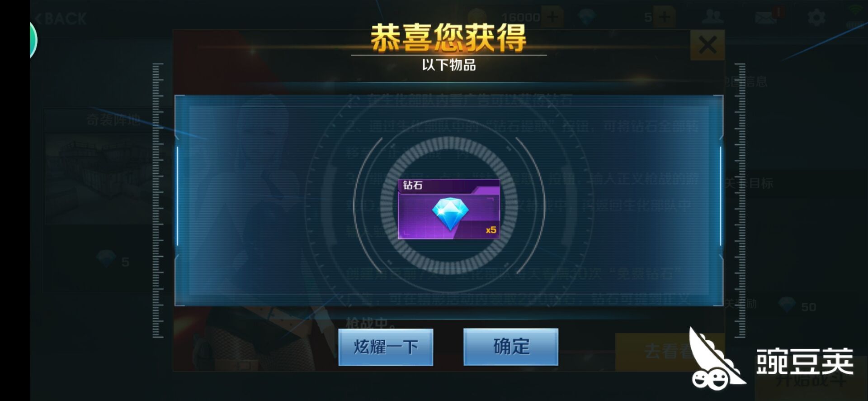868x401 pixels.
Task: Open the settings gear icon
Action: (x=816, y=18)
